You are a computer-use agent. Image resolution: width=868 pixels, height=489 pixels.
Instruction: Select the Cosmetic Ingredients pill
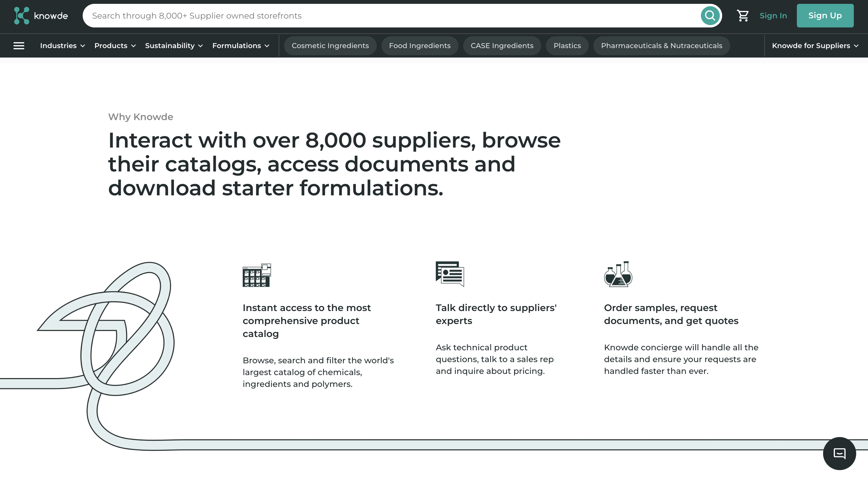coord(330,46)
